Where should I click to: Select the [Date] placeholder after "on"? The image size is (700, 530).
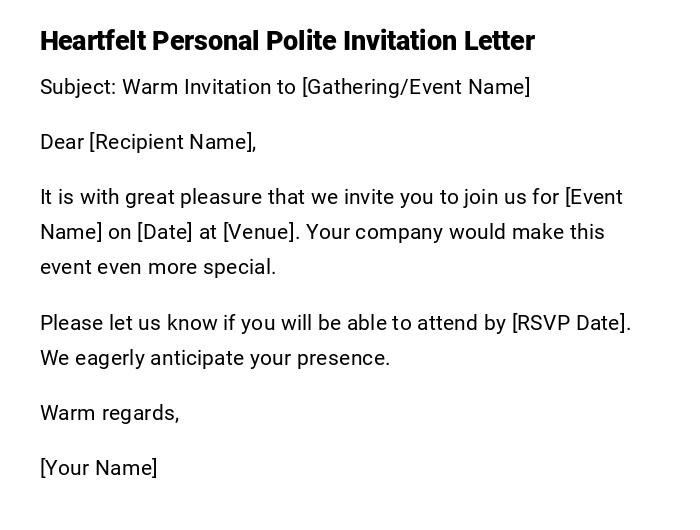(x=164, y=232)
